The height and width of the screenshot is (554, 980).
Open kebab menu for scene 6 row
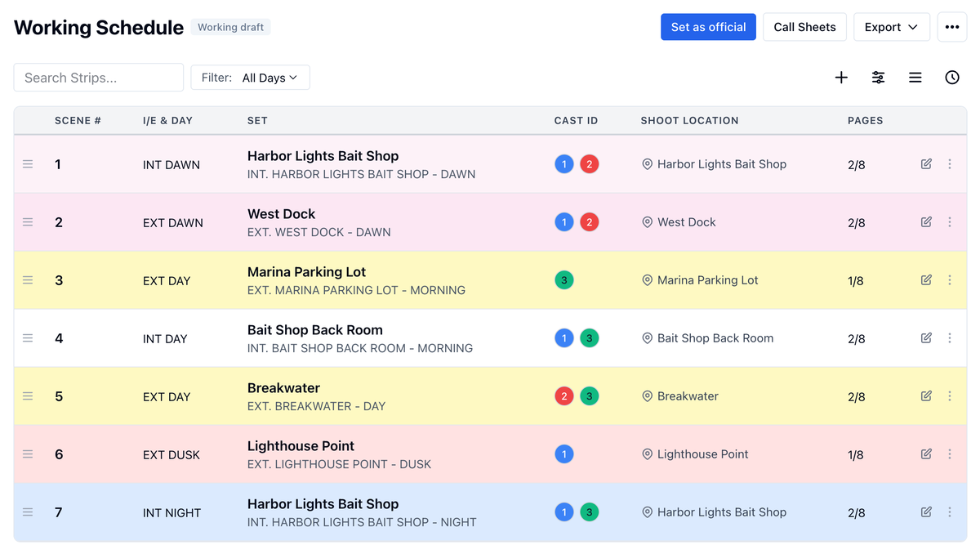950,454
